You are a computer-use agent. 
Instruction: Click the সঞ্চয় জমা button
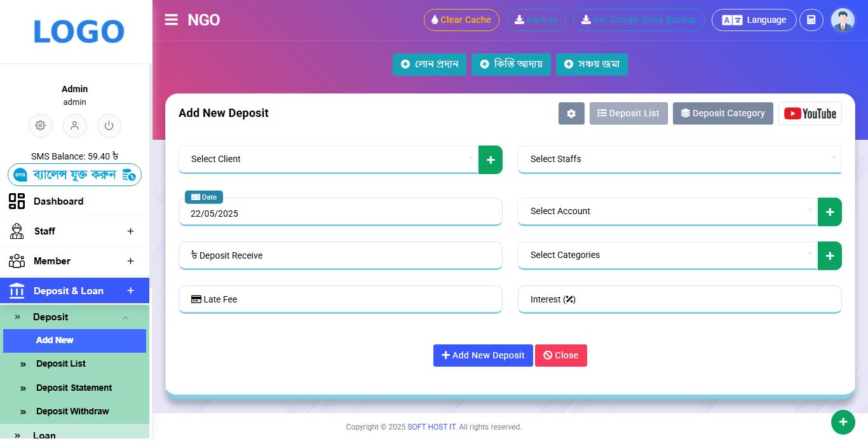(592, 64)
